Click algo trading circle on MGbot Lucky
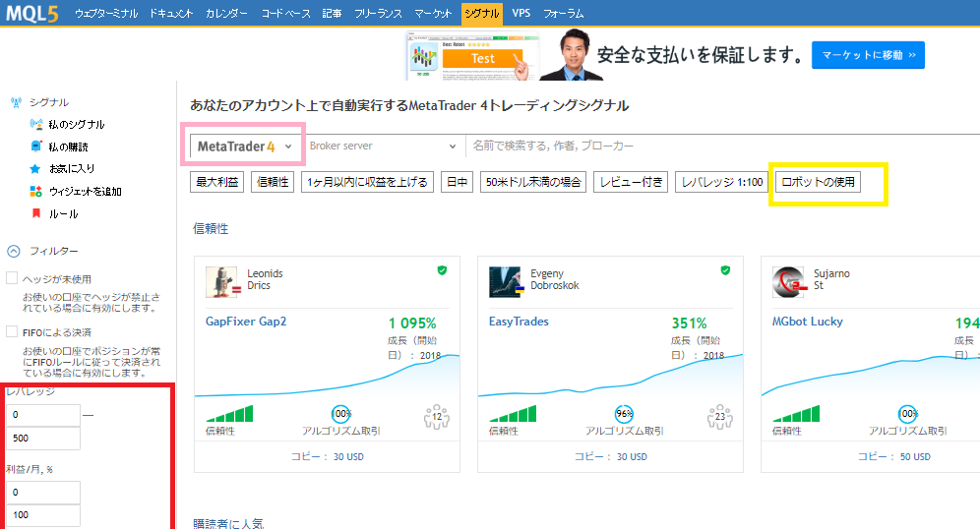 [907, 413]
